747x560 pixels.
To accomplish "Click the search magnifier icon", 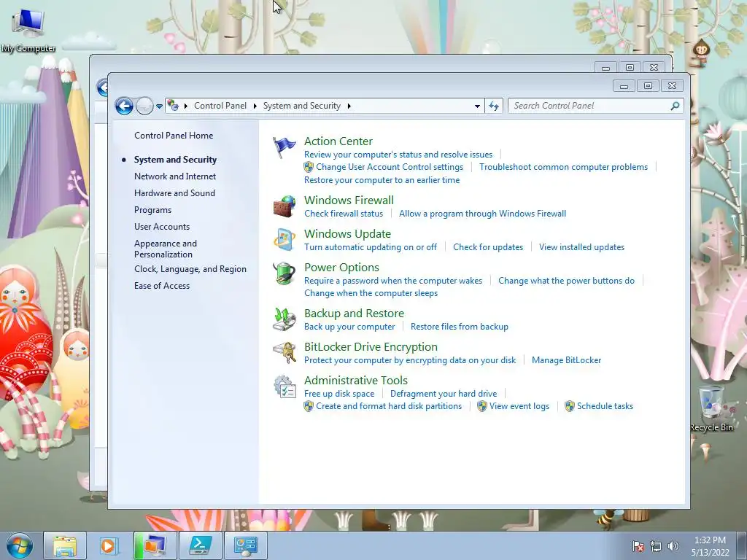I will coord(675,106).
